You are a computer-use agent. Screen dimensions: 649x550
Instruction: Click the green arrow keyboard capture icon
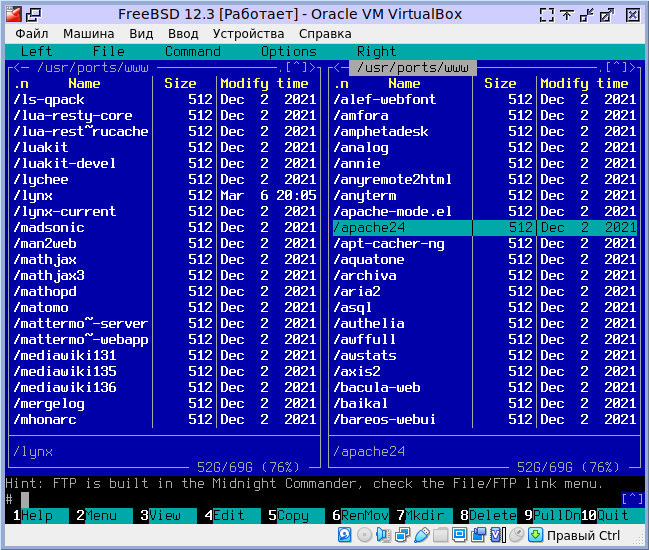[535, 535]
